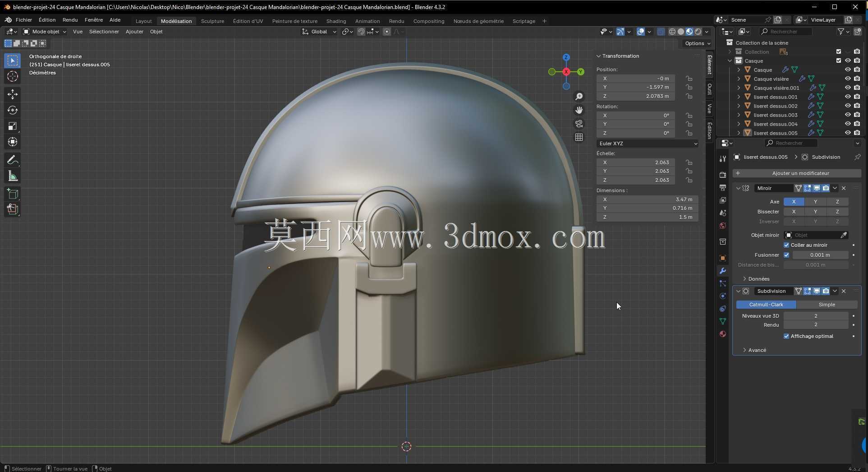Open the Mode objet dropdown
Viewport: 868px width, 472px height.
(45, 32)
